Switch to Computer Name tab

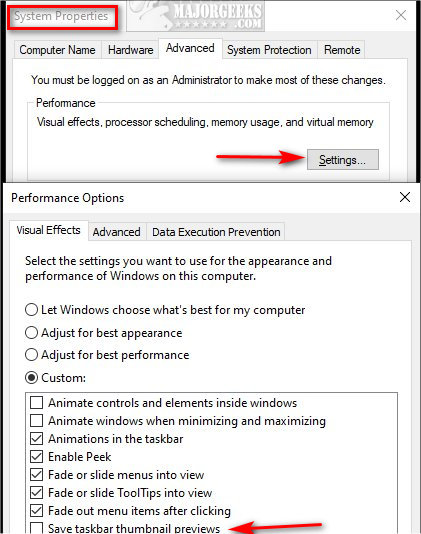pos(57,50)
